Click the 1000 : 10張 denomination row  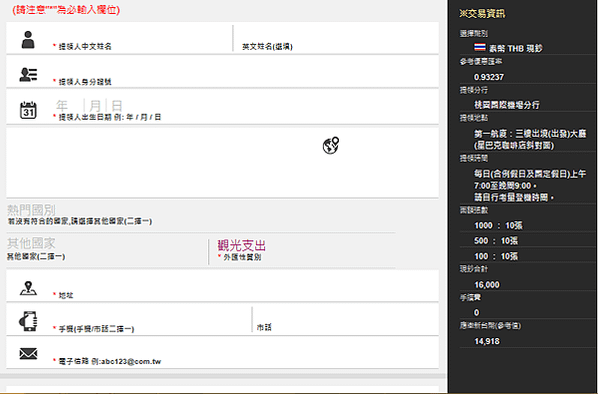[498, 225]
